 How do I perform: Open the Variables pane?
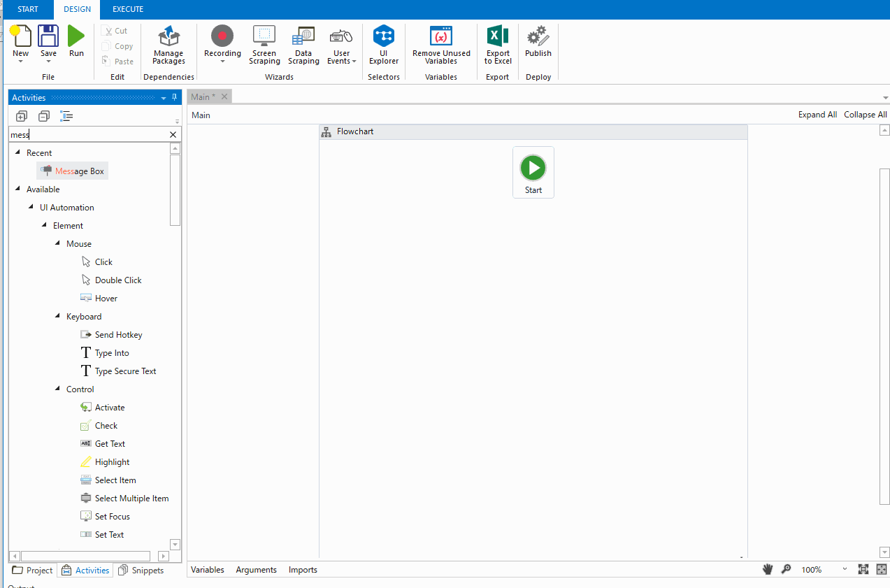point(208,570)
